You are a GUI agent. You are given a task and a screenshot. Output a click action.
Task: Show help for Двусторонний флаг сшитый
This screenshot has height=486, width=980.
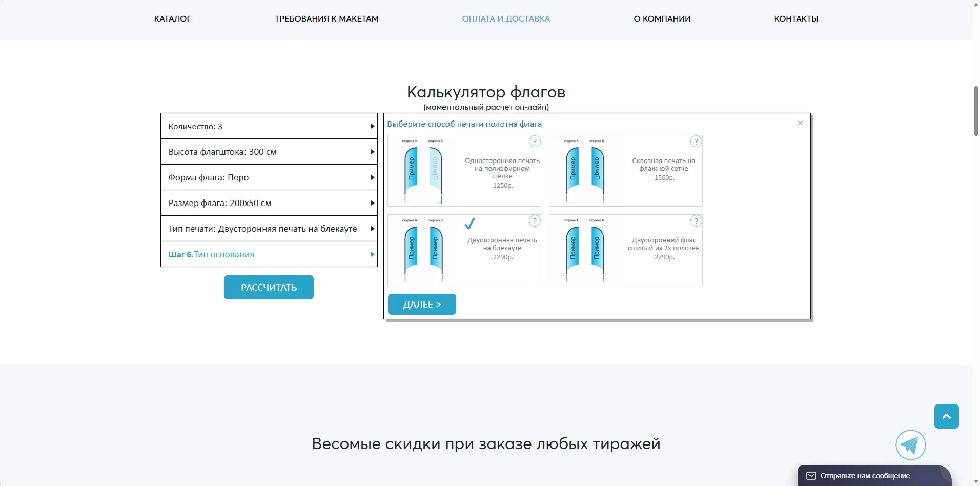(696, 221)
